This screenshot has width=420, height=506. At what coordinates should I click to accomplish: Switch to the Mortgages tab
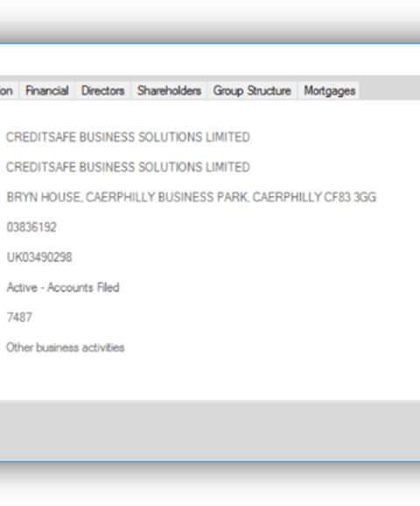[x=329, y=91]
